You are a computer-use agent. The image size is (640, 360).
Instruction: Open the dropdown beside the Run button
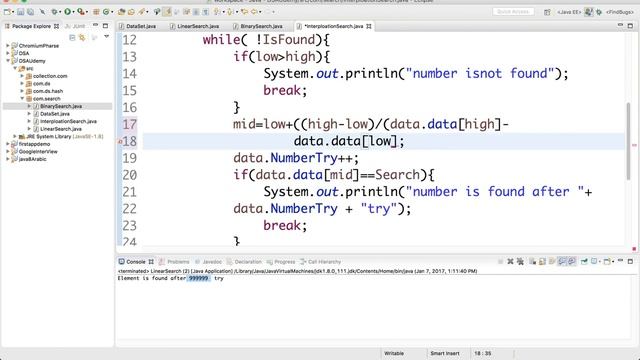(x=73, y=12)
